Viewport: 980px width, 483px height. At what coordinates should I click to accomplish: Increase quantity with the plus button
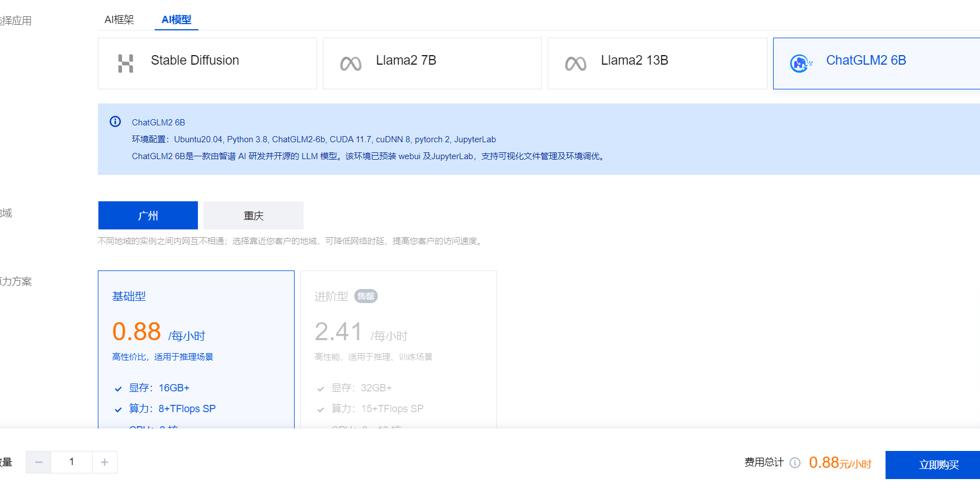(x=105, y=462)
